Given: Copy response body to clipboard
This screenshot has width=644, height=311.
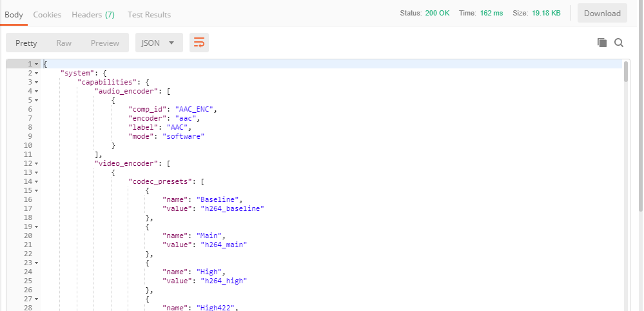Looking at the screenshot, I should click(x=602, y=43).
